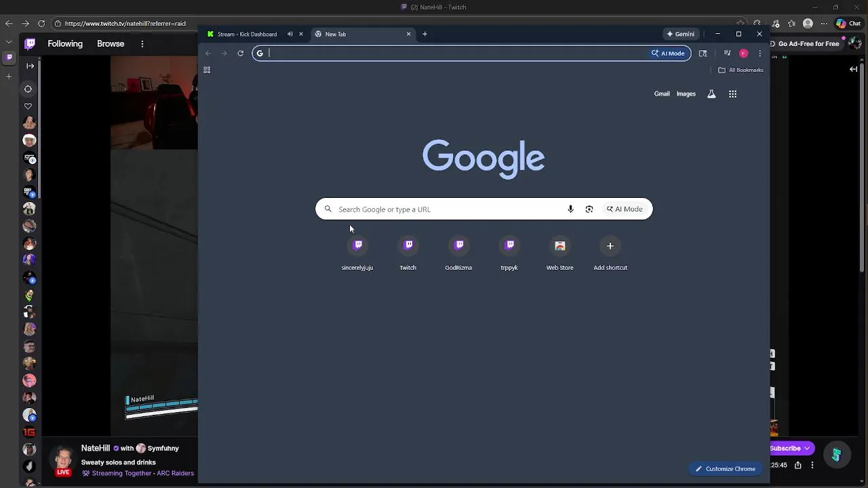Click NateHill LIVE avatar
868x488 pixels.
63,461
